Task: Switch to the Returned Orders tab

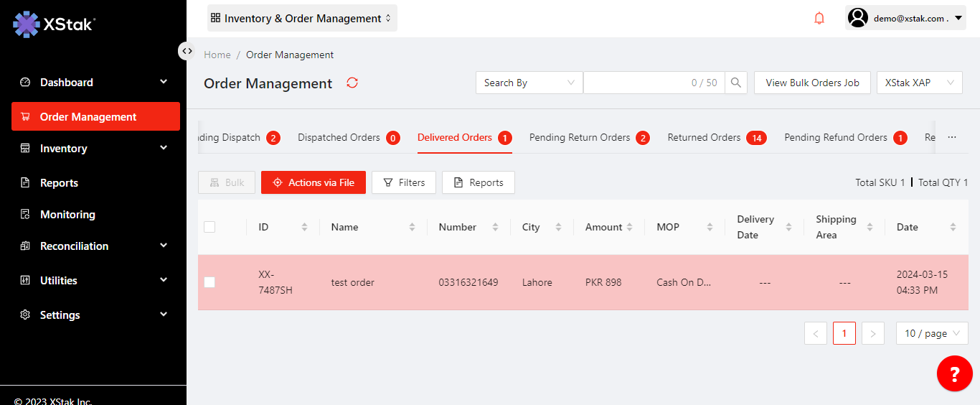Action: (x=704, y=137)
